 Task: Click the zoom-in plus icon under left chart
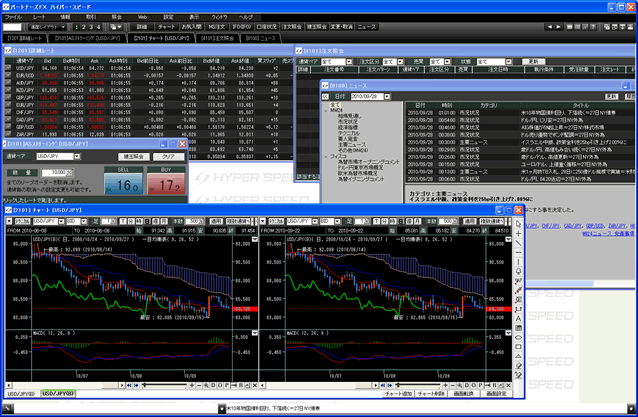point(192,385)
